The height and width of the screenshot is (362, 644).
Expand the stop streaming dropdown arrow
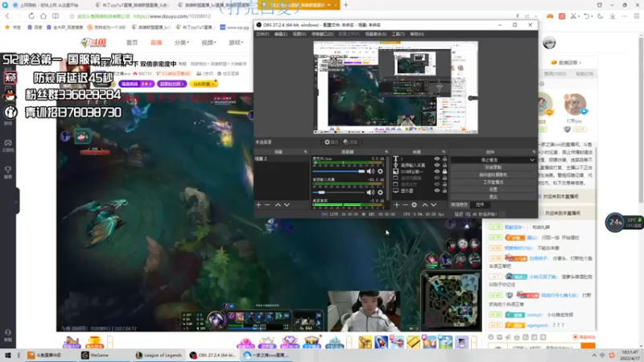[x=532, y=160]
